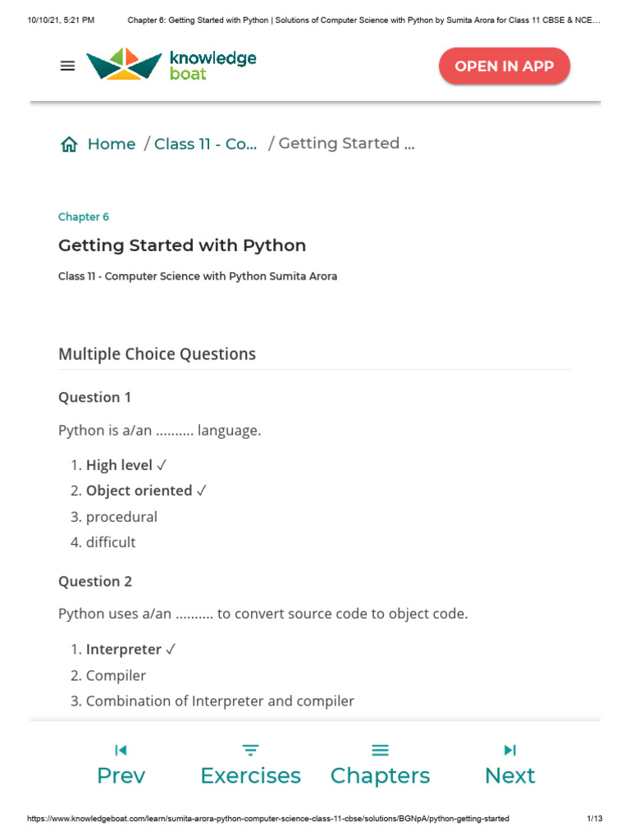
Task: Go to the Next chapter label
Action: coord(509,776)
